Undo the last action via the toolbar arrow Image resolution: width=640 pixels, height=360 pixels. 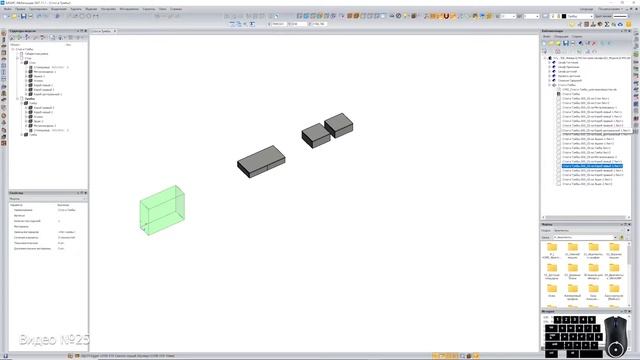pos(39,16)
